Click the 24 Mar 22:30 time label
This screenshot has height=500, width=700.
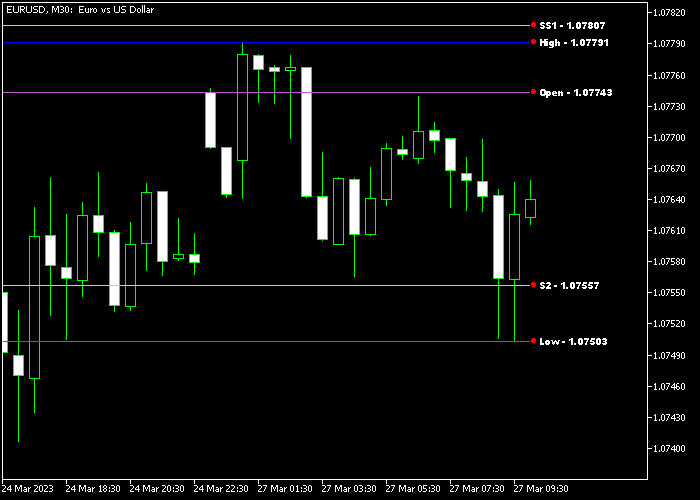click(221, 488)
